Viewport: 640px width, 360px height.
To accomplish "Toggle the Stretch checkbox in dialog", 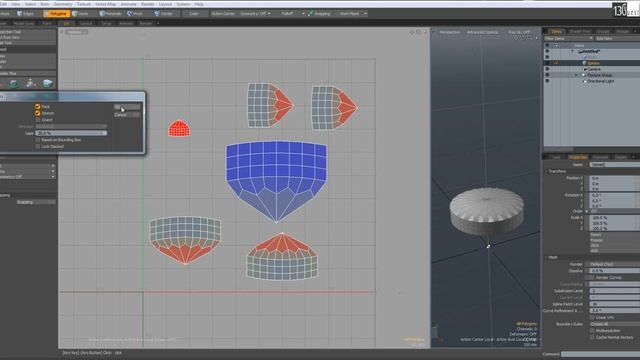I will tap(38, 113).
